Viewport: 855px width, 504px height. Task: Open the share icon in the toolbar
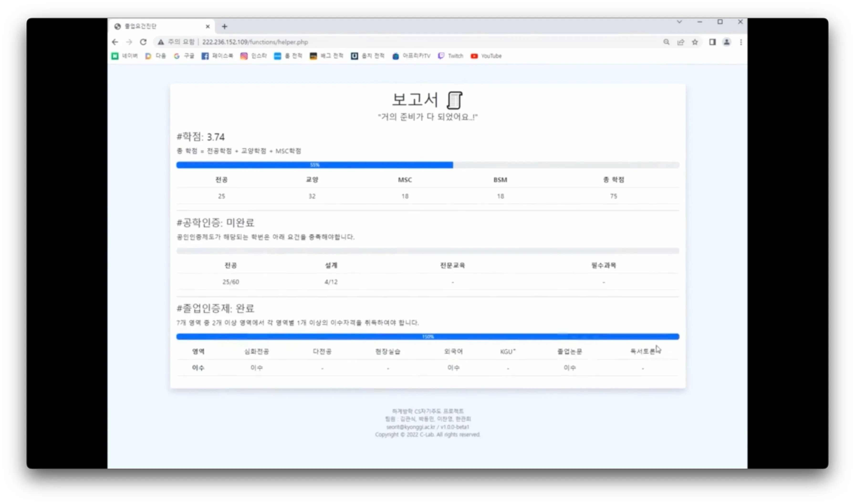pos(680,42)
